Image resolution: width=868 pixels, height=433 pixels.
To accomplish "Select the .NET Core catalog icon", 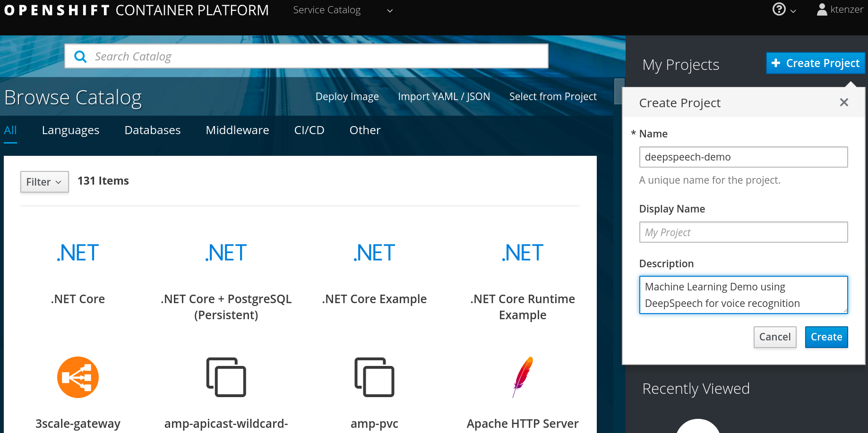I will (78, 253).
